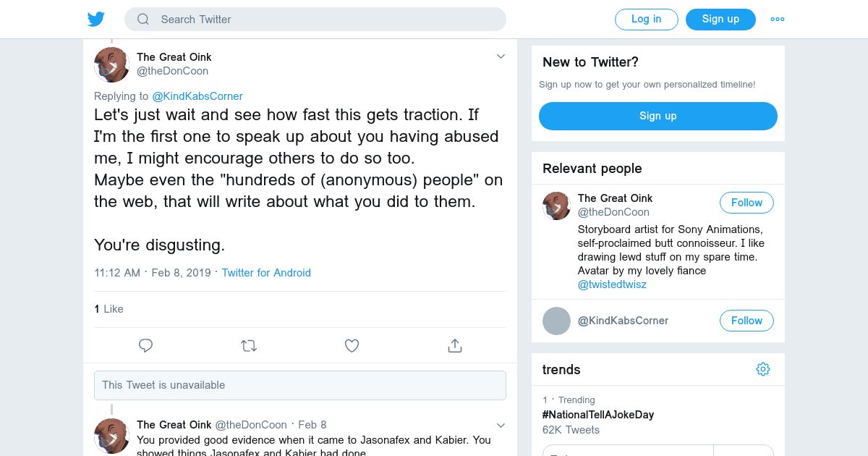Retweet the main tweet
This screenshot has height=456, width=868.
(249, 346)
